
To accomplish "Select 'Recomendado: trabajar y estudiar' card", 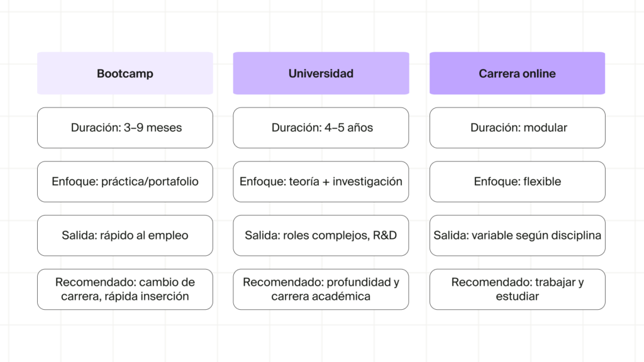I will coord(517,289).
